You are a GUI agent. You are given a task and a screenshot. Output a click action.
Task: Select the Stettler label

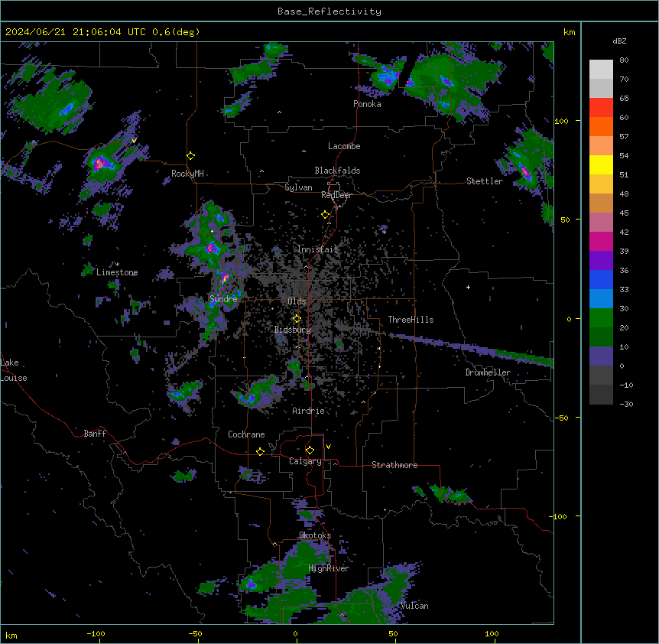(485, 181)
